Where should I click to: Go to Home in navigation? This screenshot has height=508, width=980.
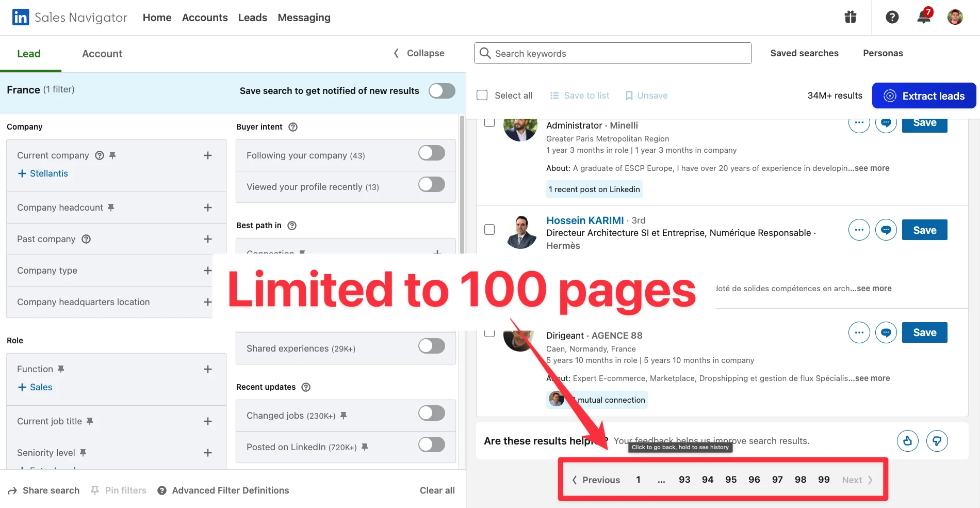click(x=157, y=18)
